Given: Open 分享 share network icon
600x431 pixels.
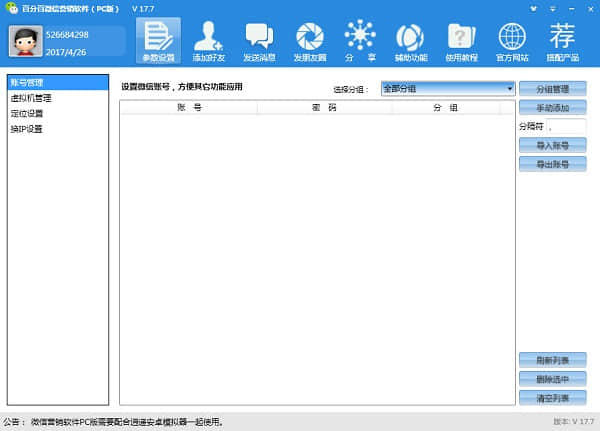Looking at the screenshot, I should tap(360, 41).
